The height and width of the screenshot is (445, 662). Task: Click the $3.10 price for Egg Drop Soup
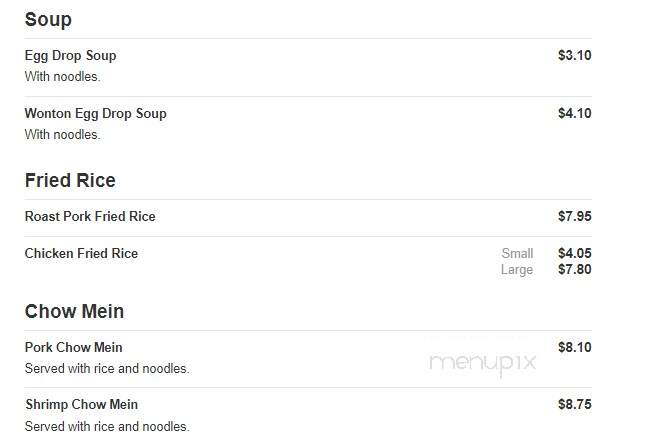click(x=574, y=55)
